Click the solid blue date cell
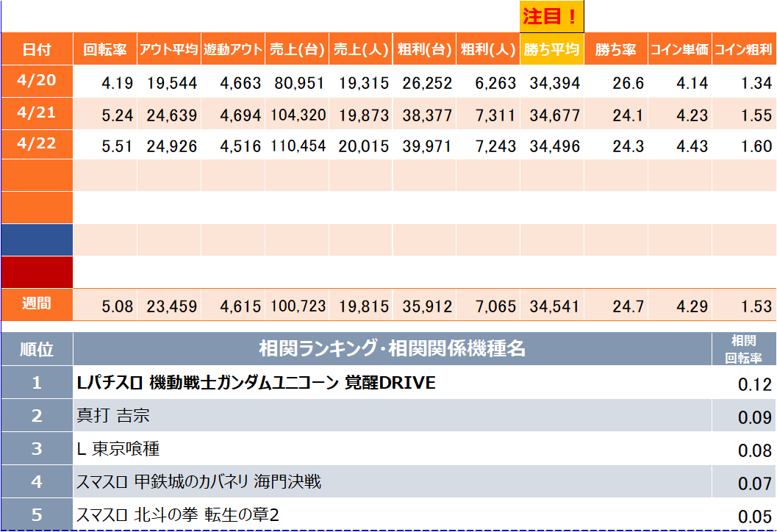The width and height of the screenshot is (777, 532). pos(37,240)
